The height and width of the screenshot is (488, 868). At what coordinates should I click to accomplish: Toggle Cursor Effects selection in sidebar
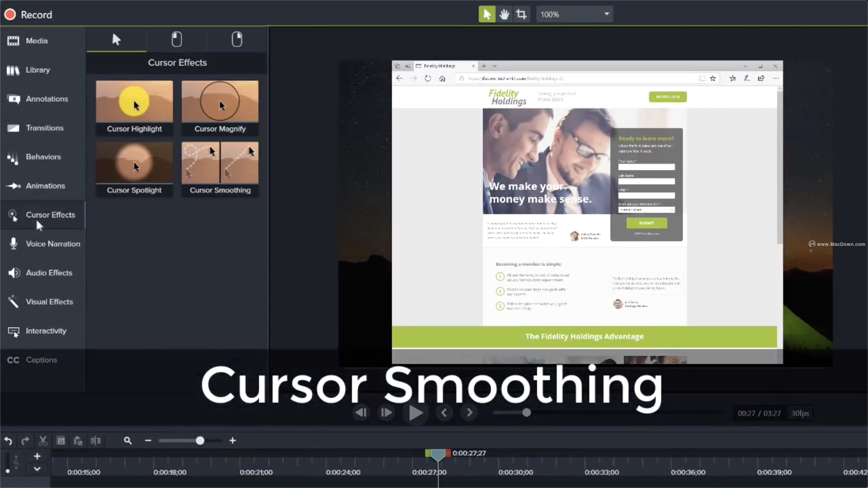click(x=50, y=215)
